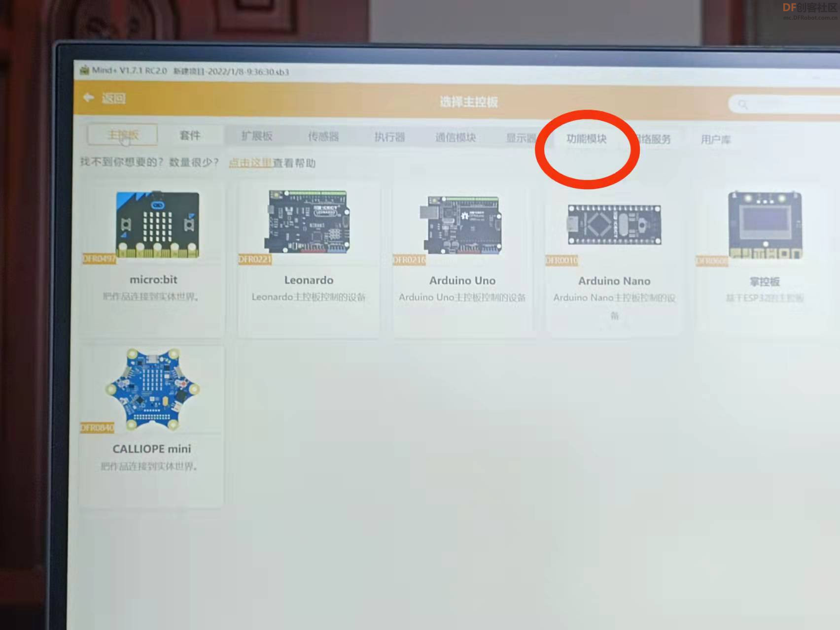The width and height of the screenshot is (840, 630).
Task: Select the CALLIOPE mini board image
Action: [152, 390]
